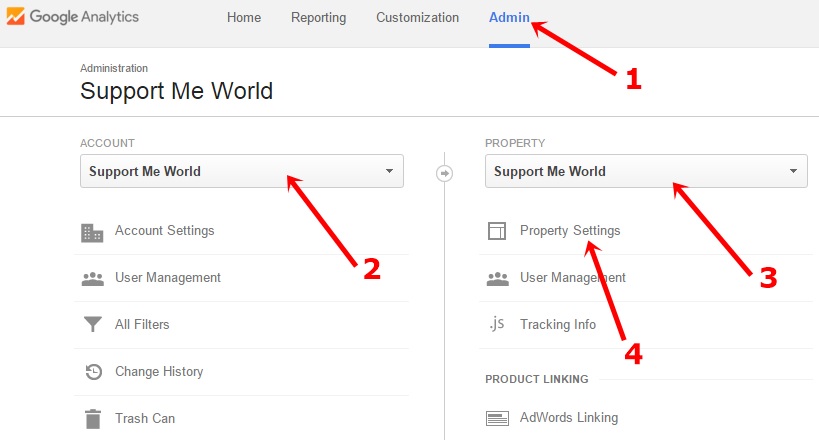Click the Tracking Info .js icon
Viewport: 819px width, 440px height.
click(497, 324)
